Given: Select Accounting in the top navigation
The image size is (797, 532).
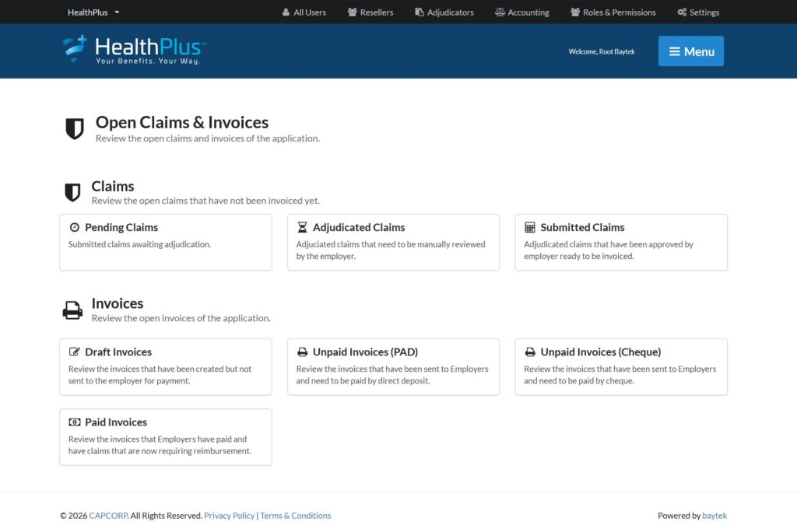Looking at the screenshot, I should tap(521, 12).
